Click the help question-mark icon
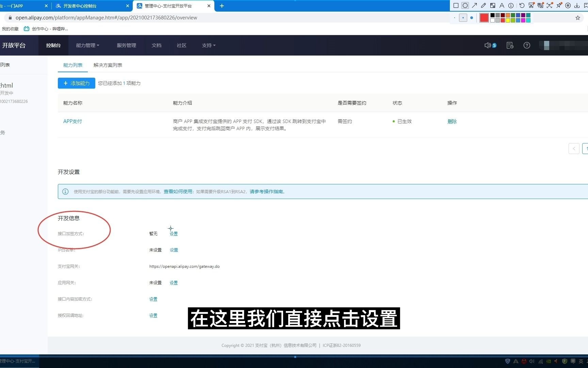Screen dimensions: 588x368 coord(526,45)
